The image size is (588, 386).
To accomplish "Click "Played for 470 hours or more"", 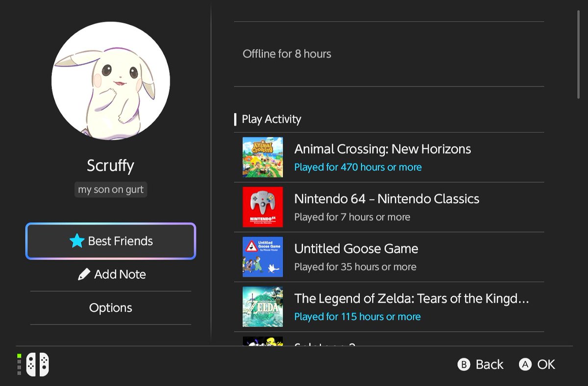I will coord(358,167).
